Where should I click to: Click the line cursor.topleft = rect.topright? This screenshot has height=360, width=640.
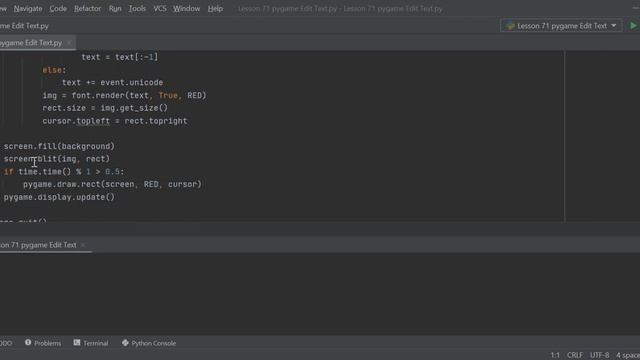pyautogui.click(x=115, y=121)
